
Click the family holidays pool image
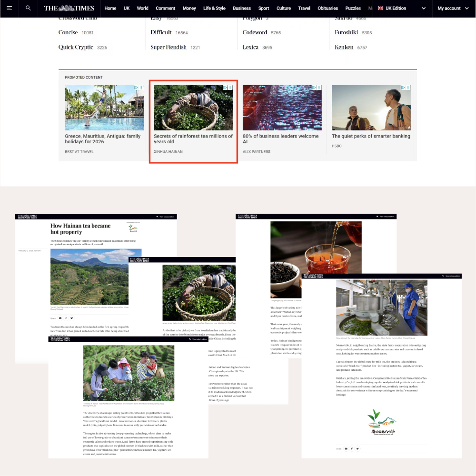(x=104, y=108)
